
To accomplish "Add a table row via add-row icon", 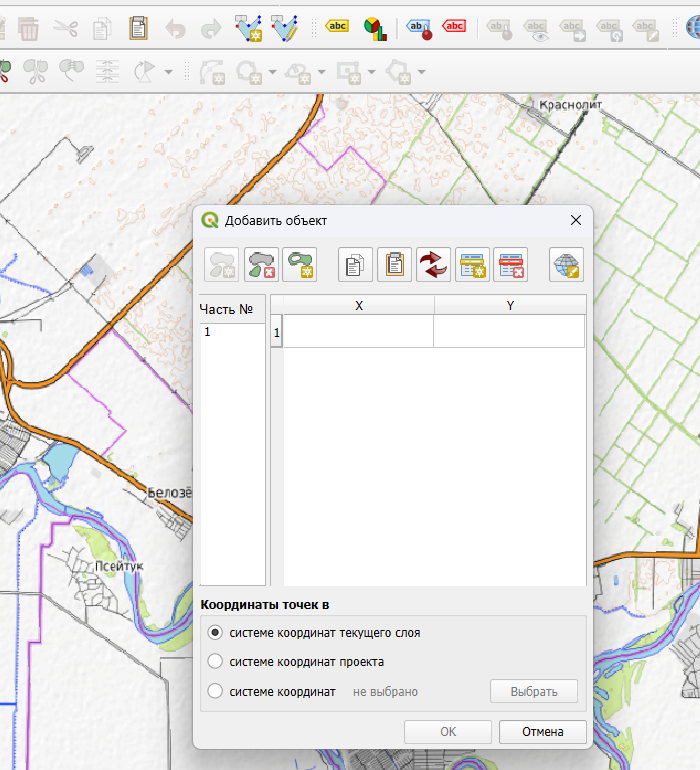I will click(472, 264).
